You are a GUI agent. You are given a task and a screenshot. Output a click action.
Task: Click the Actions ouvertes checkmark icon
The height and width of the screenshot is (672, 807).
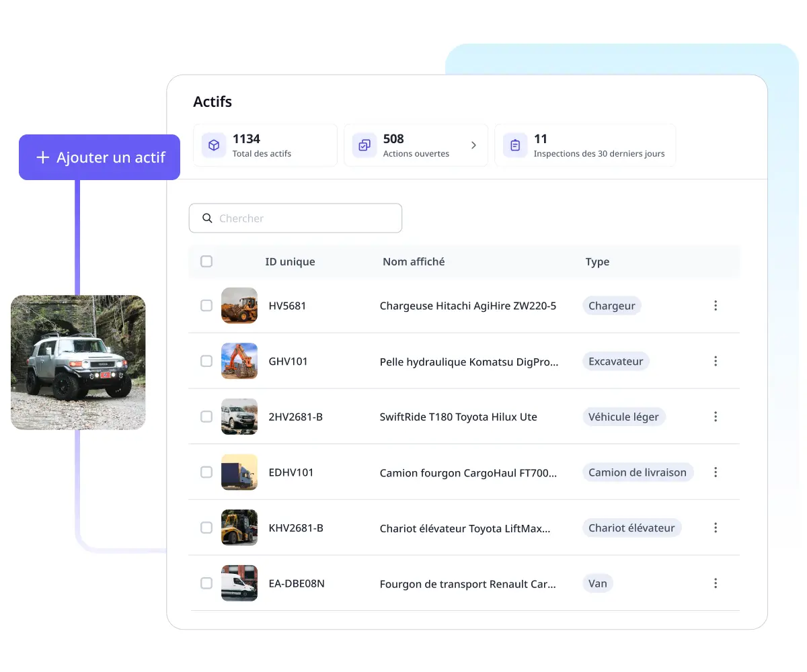point(364,145)
